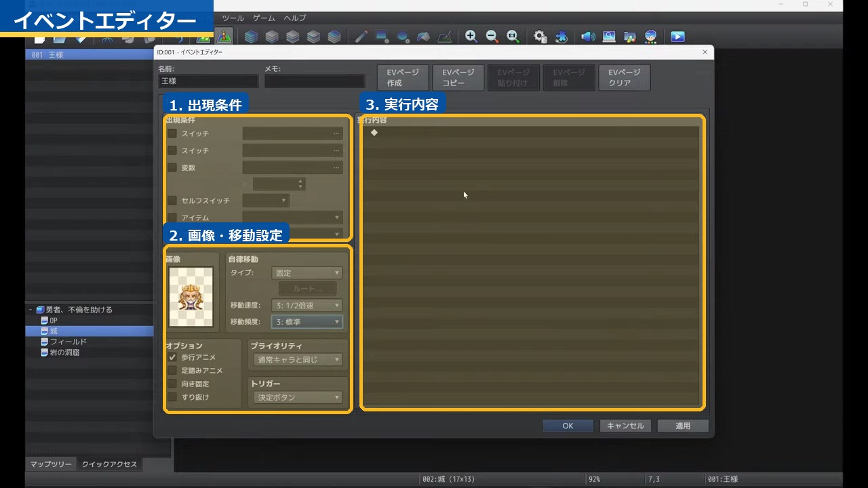Click the キャンセル button
The height and width of the screenshot is (488, 868).
[x=625, y=426]
